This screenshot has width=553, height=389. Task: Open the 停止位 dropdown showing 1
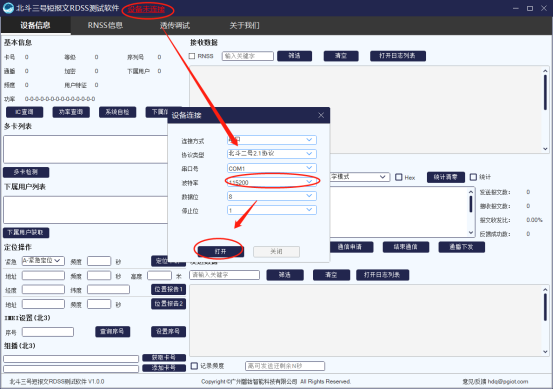point(272,210)
